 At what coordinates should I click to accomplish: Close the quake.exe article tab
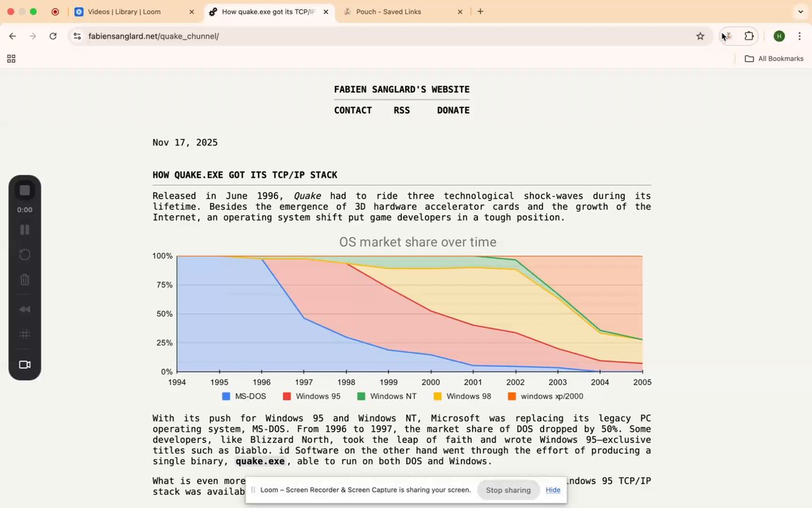(326, 11)
